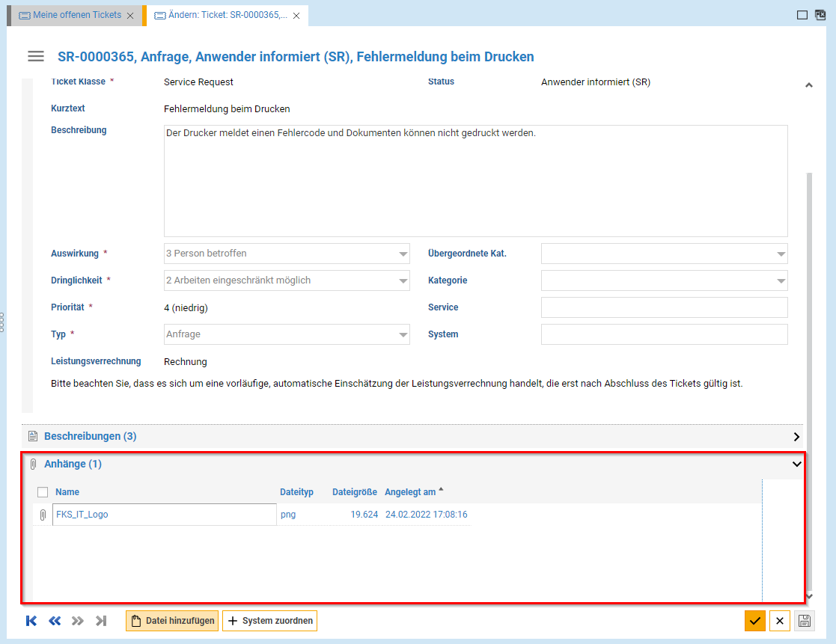Click the System zuordnen button
Image resolution: width=836 pixels, height=644 pixels.
coord(269,621)
